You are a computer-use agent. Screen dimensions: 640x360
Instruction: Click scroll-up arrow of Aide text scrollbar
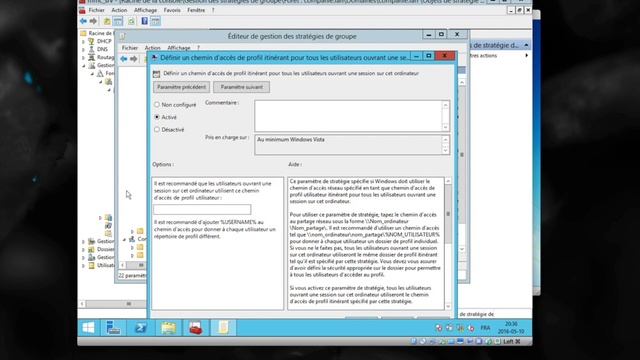click(448, 180)
